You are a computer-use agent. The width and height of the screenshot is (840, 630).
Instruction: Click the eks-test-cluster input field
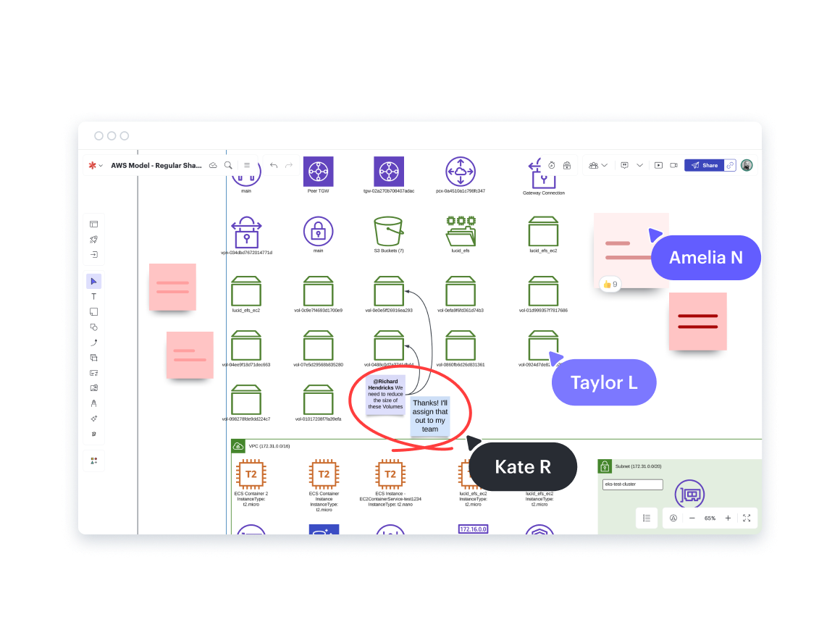[x=631, y=484]
